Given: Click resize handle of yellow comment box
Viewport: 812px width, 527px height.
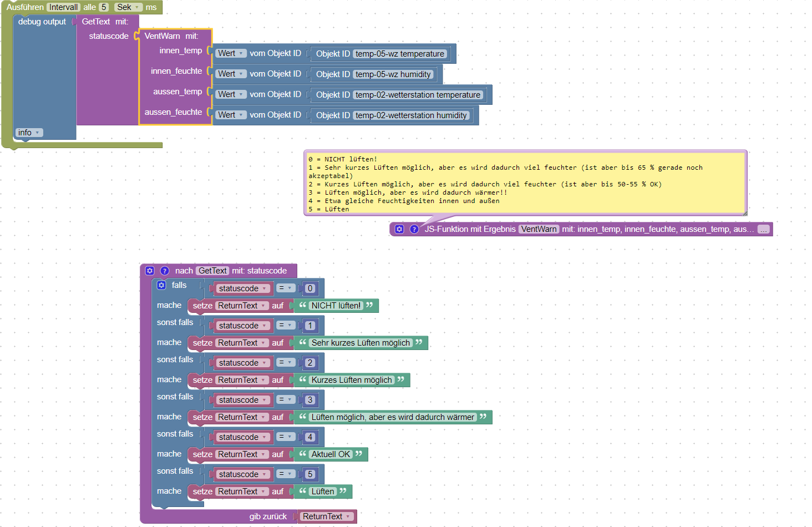Looking at the screenshot, I should pyautogui.click(x=744, y=212).
